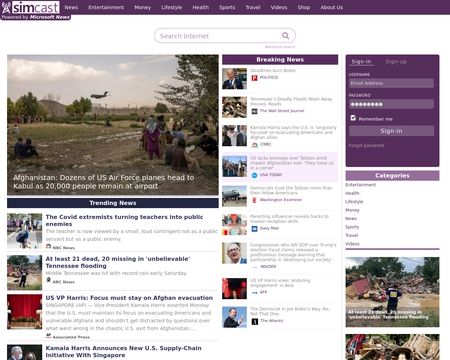The width and height of the screenshot is (450, 360).
Task: Open the Shop menu item
Action: (x=304, y=7)
